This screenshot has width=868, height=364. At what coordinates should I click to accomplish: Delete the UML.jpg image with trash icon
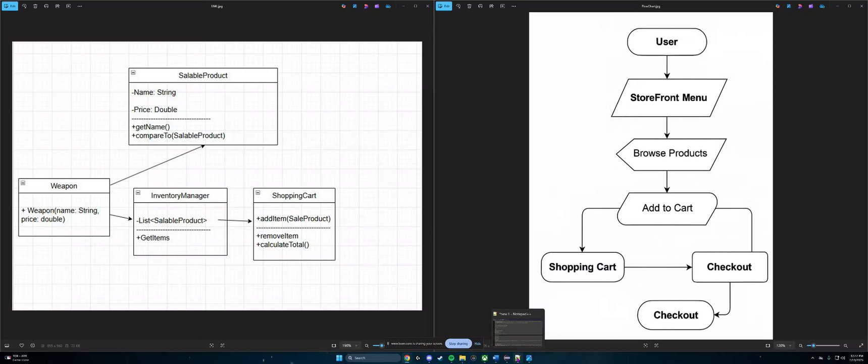[x=35, y=6]
